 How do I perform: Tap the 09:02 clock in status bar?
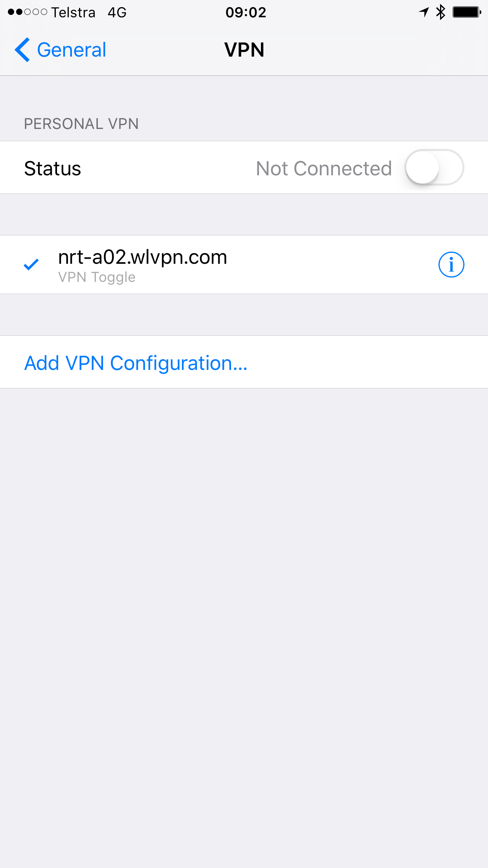click(246, 13)
